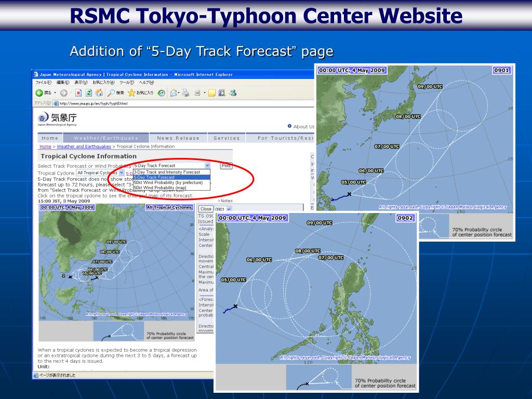Click the Mail envelope toolbar icon
Image resolution: width=532 pixels, height=399 pixels.
[x=174, y=92]
